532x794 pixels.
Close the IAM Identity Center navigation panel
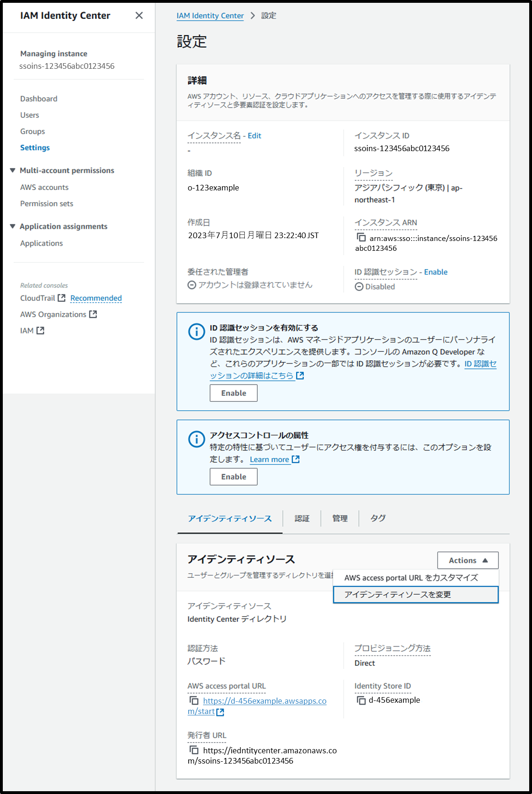[139, 15]
